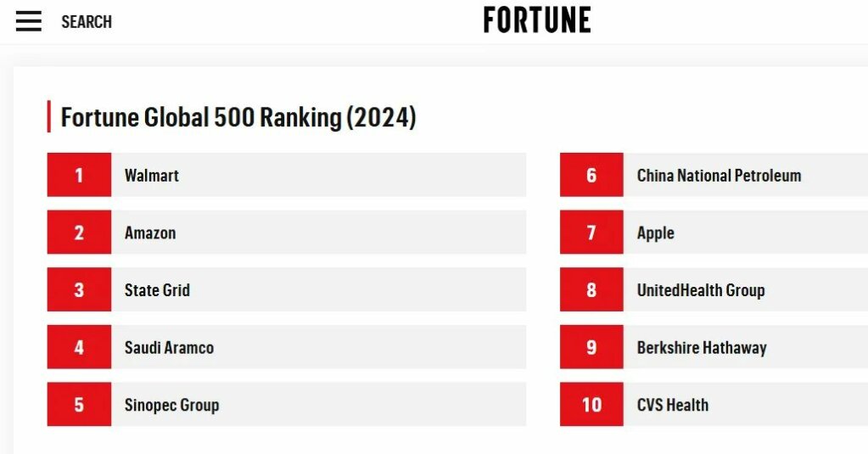Click the SEARCH link in header

coord(87,22)
